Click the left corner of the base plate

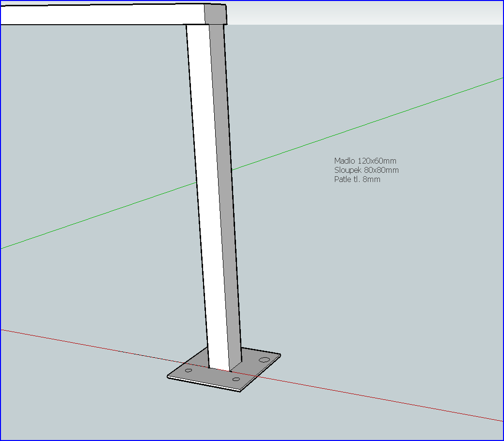[169, 376]
